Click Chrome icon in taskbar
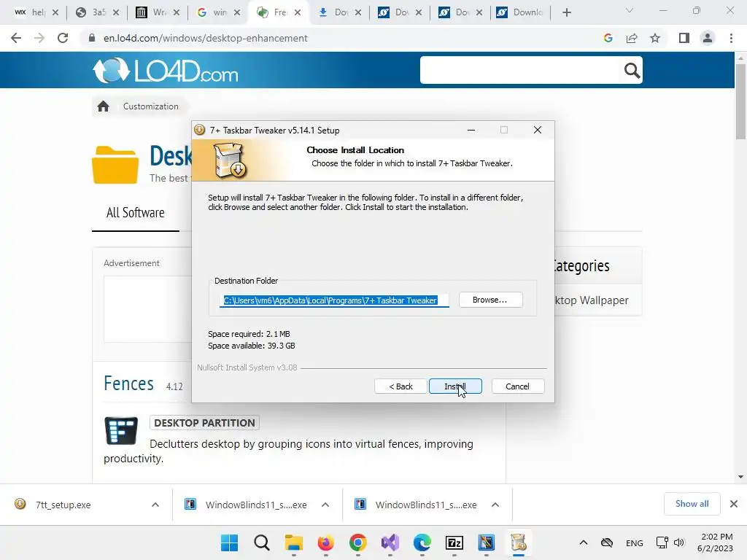747x560 pixels. click(x=357, y=542)
